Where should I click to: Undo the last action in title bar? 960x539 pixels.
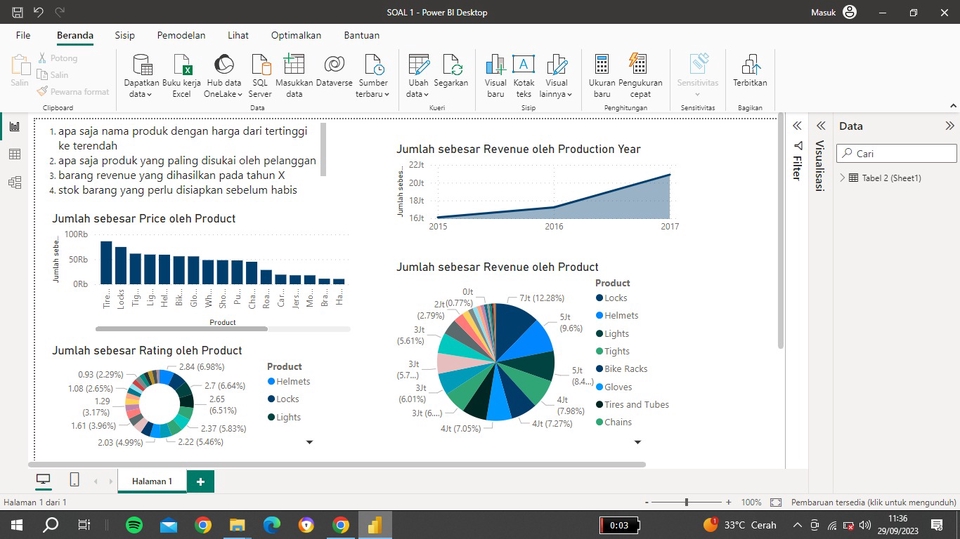tap(38, 12)
